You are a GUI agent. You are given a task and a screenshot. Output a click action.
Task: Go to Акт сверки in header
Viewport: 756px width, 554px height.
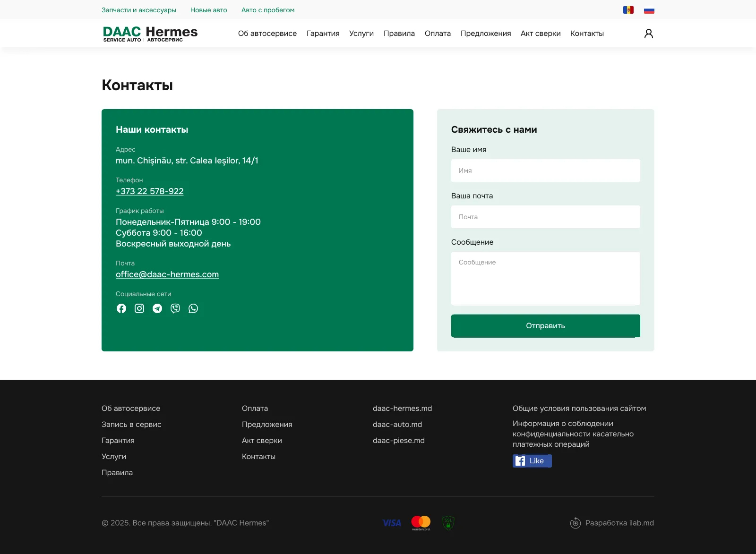[541, 34]
